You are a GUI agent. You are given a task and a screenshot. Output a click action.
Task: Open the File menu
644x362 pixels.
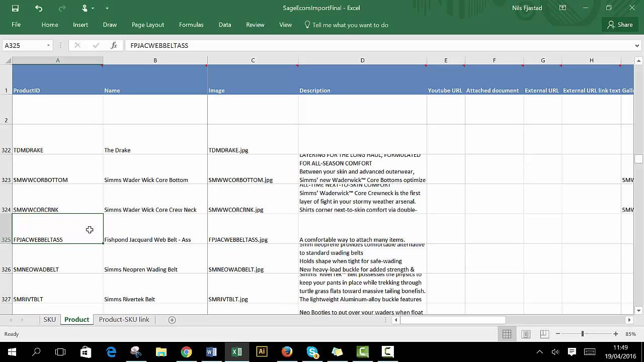click(16, 25)
